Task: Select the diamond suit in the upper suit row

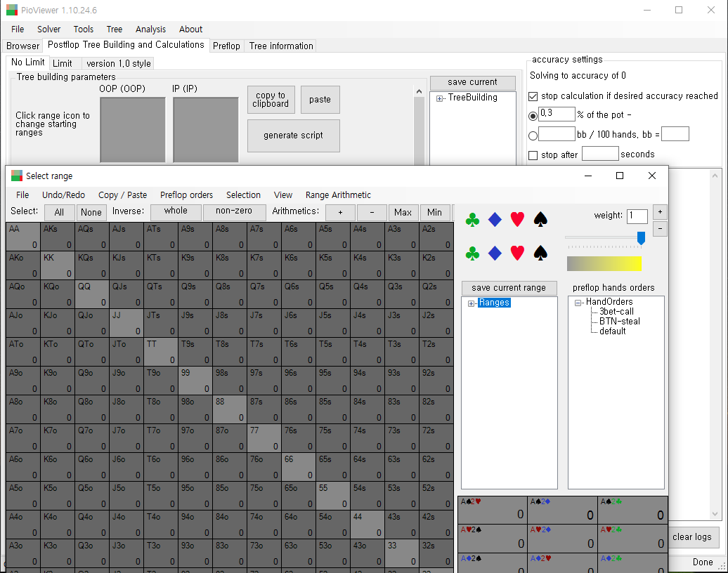Action: pyautogui.click(x=495, y=220)
